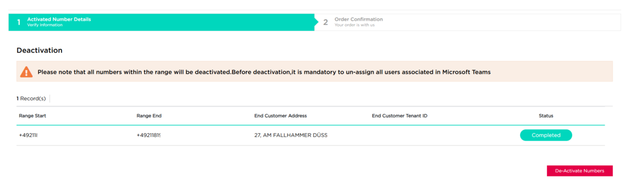
Task: Click the 1 Record(s) count label
Action: pyautogui.click(x=31, y=99)
